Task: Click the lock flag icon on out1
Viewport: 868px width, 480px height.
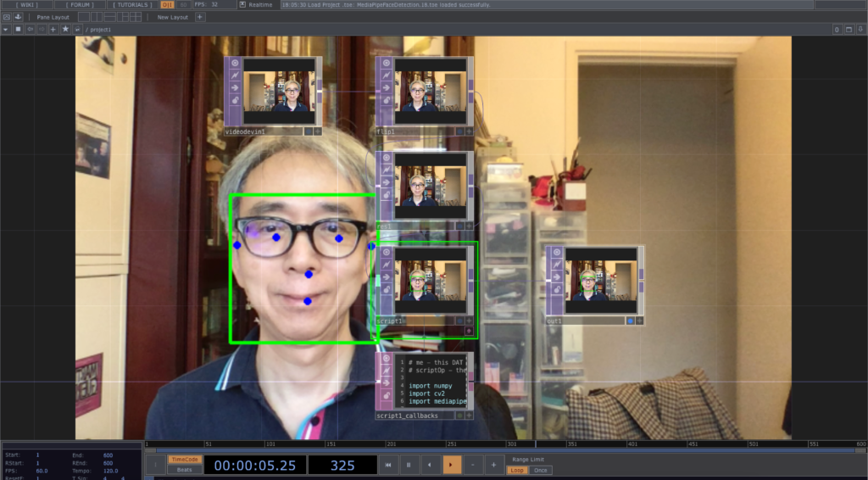Action: click(x=556, y=289)
